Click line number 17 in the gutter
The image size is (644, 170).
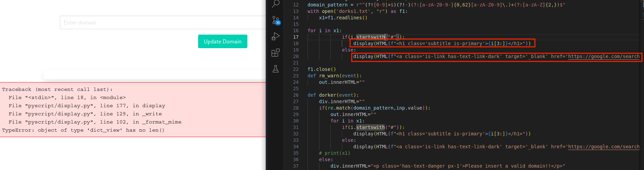click(x=296, y=37)
